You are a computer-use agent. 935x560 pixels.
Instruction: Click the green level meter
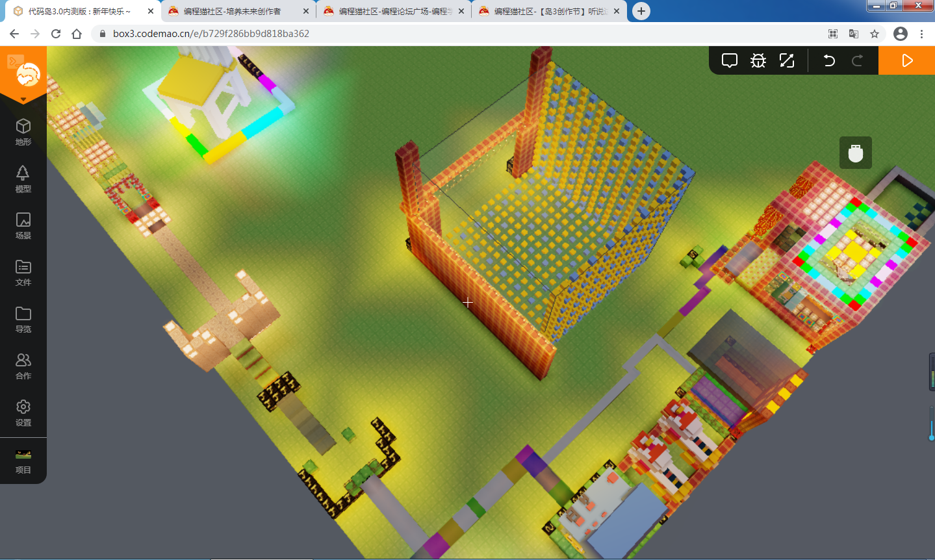932,372
